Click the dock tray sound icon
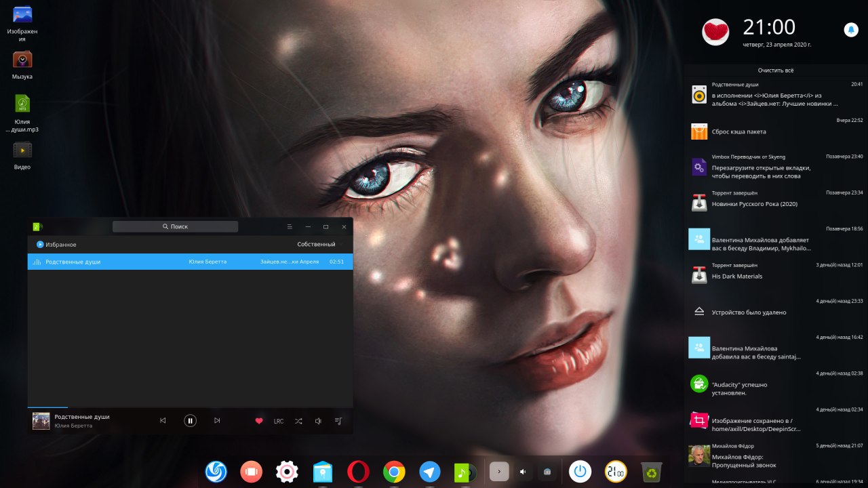 coord(523,471)
